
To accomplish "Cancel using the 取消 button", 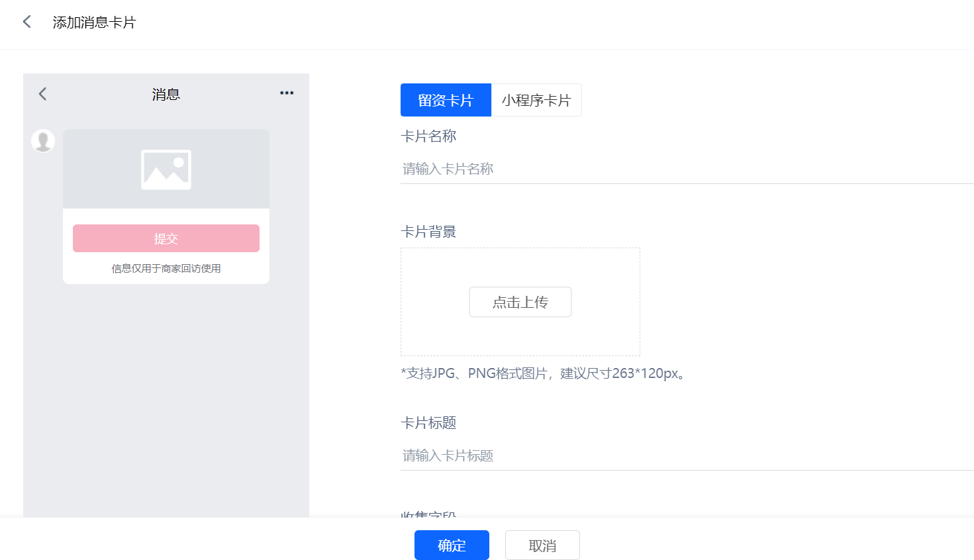I will 542,545.
